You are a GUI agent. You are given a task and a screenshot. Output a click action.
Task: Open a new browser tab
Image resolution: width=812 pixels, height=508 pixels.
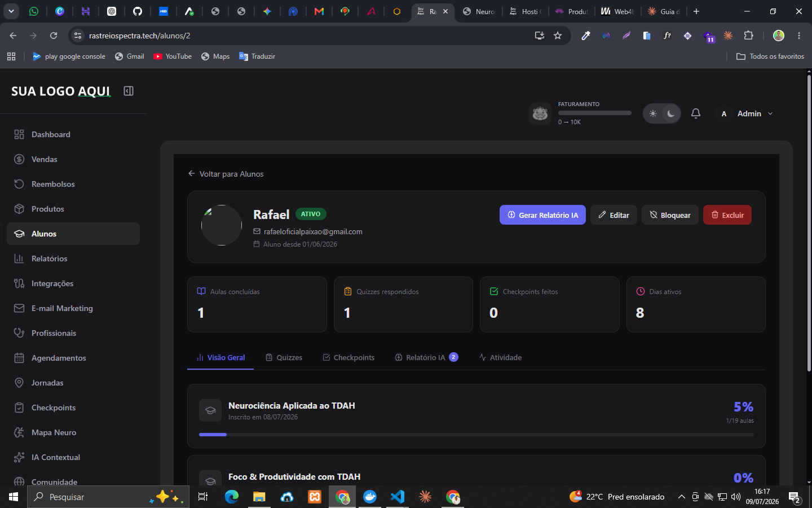[x=696, y=11]
